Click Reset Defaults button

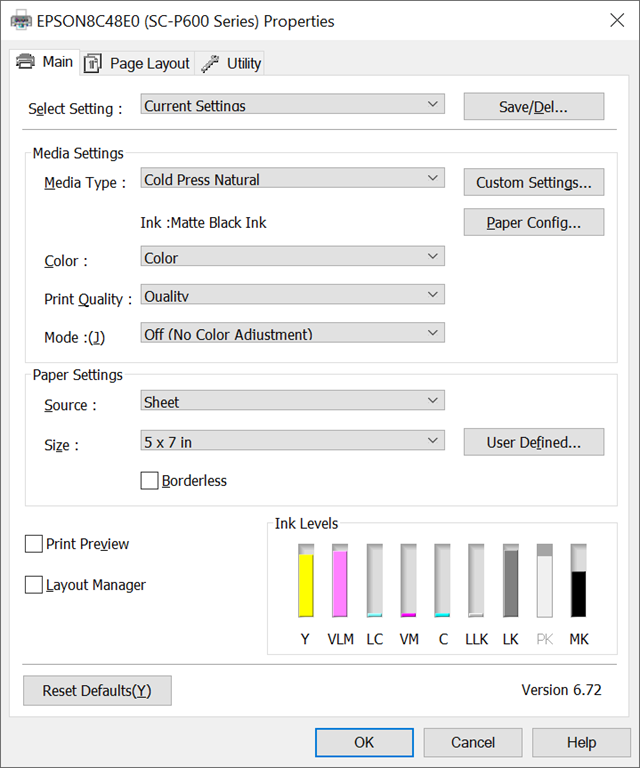click(x=97, y=691)
